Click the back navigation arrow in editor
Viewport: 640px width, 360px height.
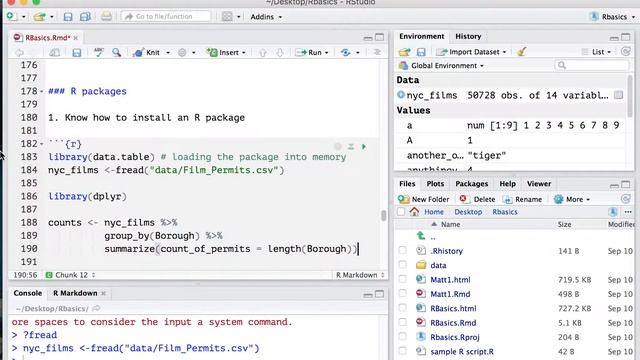tap(19, 53)
